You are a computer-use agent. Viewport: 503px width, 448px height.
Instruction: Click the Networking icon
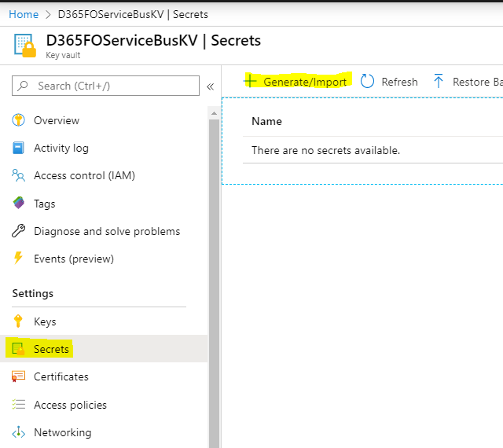[x=18, y=432]
